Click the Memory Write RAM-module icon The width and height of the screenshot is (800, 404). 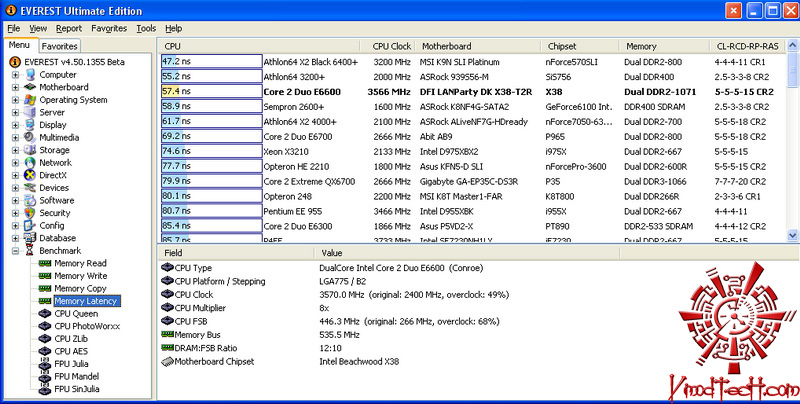[45, 276]
